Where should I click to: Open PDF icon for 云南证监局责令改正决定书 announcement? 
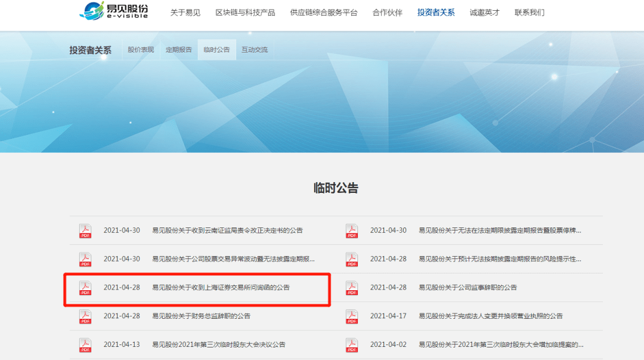coord(85,231)
